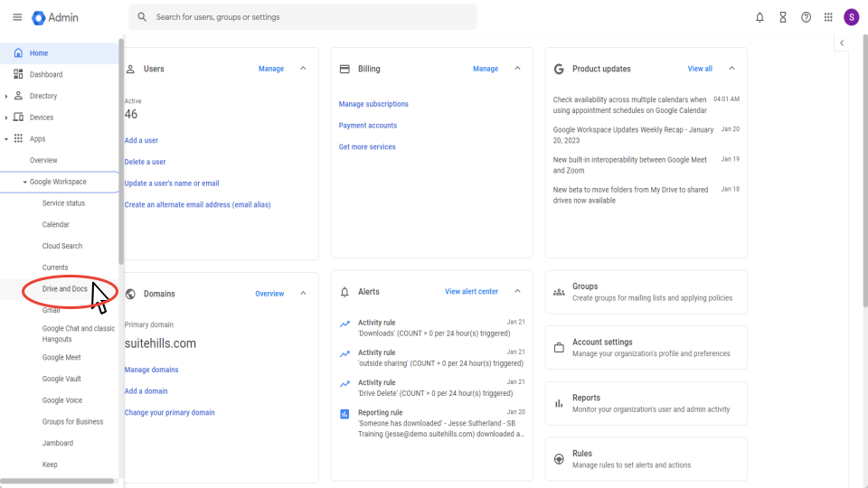Open the help question mark icon

pyautogui.click(x=806, y=18)
